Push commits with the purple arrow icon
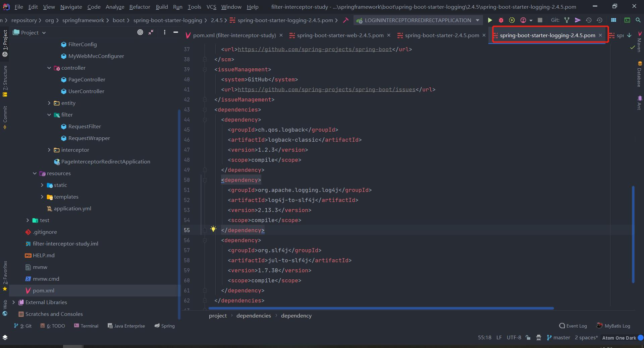 click(x=578, y=20)
